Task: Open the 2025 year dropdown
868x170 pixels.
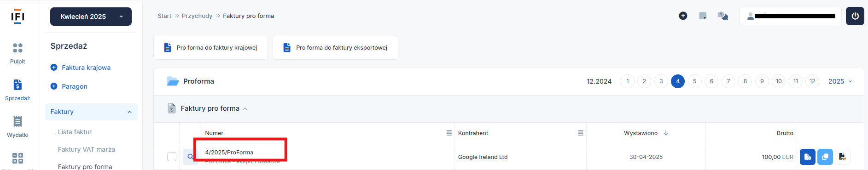Action: click(840, 81)
